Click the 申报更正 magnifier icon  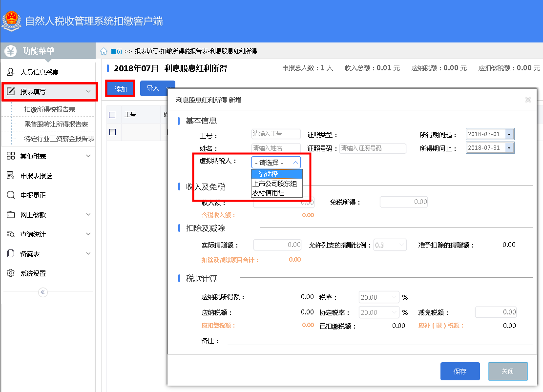click(x=11, y=195)
